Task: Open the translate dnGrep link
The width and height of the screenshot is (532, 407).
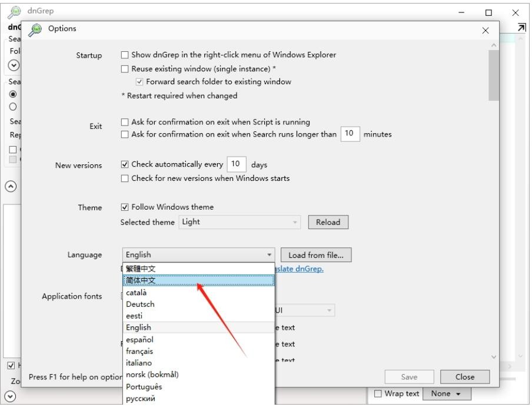Action: point(299,269)
